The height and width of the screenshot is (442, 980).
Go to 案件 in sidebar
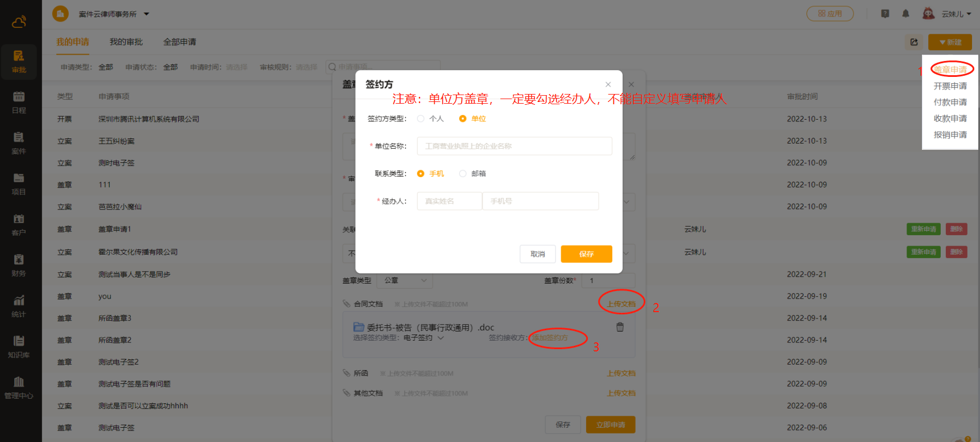click(x=19, y=143)
